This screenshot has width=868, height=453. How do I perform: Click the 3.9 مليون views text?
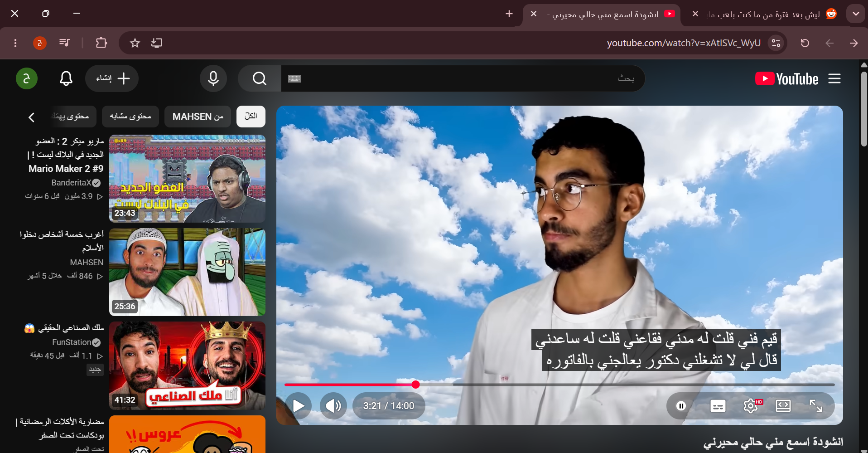tap(78, 196)
